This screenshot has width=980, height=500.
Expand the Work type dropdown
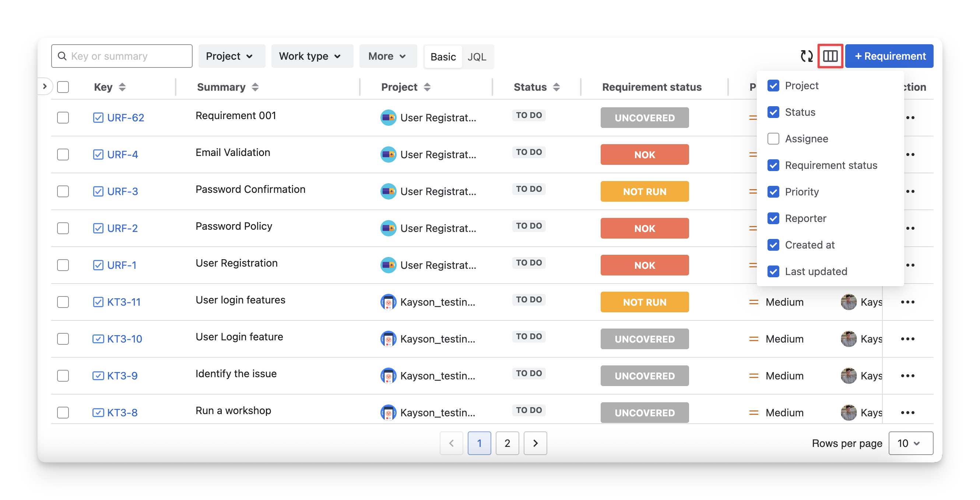click(310, 56)
